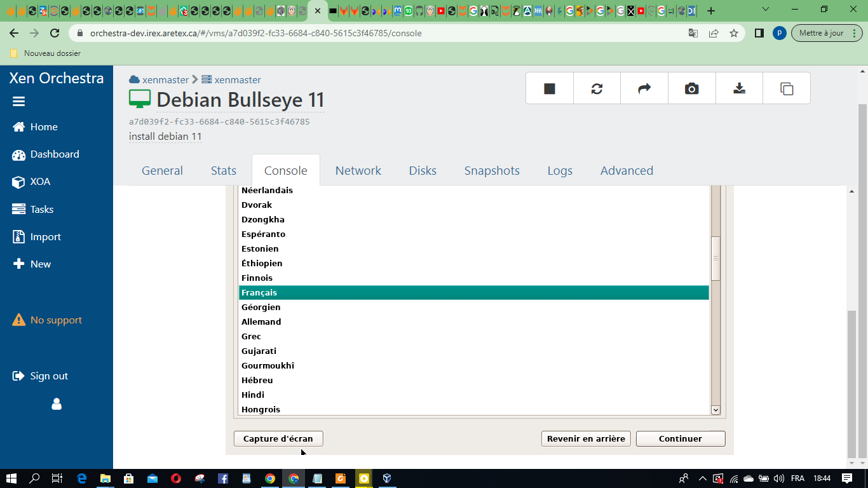The width and height of the screenshot is (868, 488).
Task: Switch to the Snapshots tab
Action: 492,170
